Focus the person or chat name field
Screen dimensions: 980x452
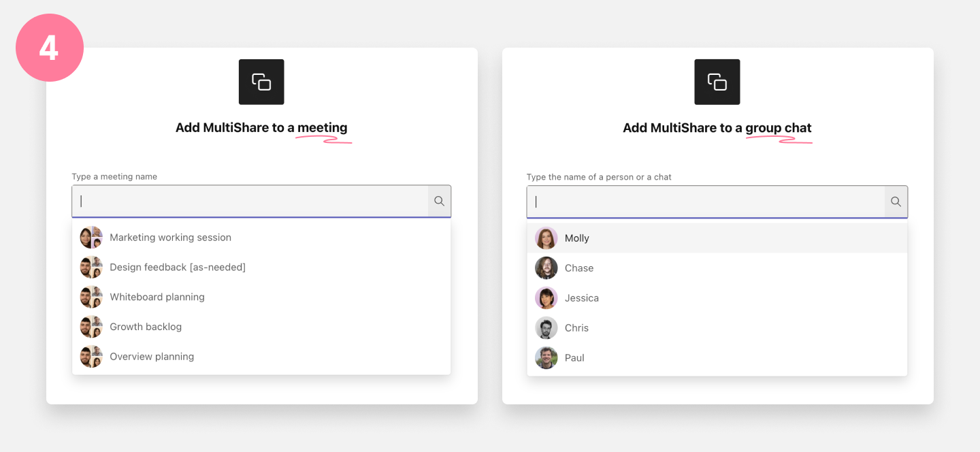pos(706,201)
